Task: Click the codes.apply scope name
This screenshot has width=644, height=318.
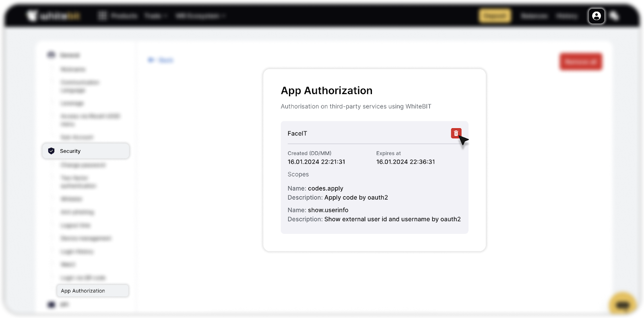Action: coord(326,188)
